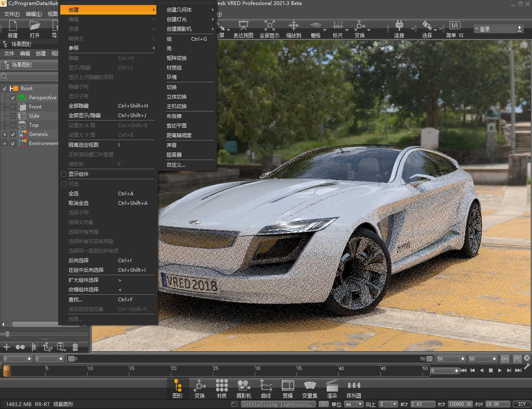
Task: Toggle the C button in the status bar
Action: (323, 404)
